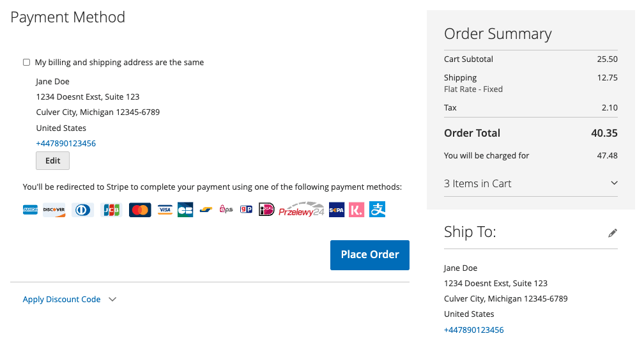Click the iDEAL payment icon

(x=266, y=210)
